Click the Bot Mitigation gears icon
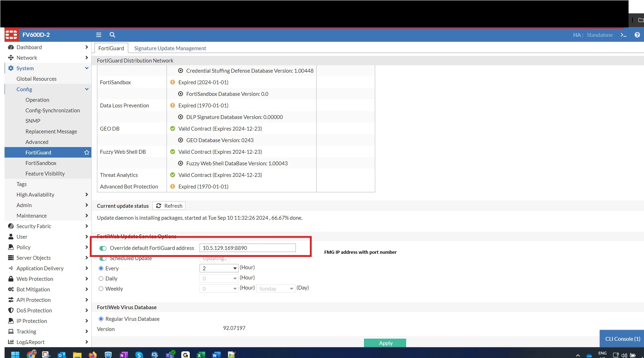644x358 pixels. pyautogui.click(x=11, y=289)
